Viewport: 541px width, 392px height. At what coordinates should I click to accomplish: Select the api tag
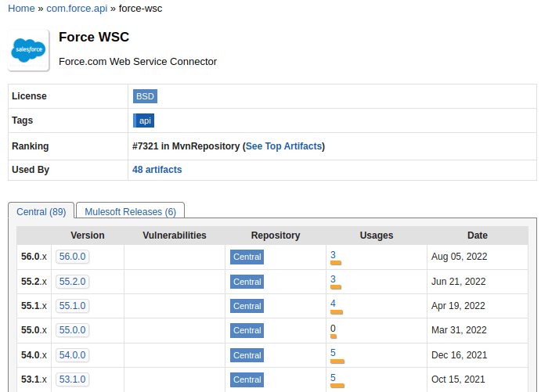pyautogui.click(x=143, y=120)
